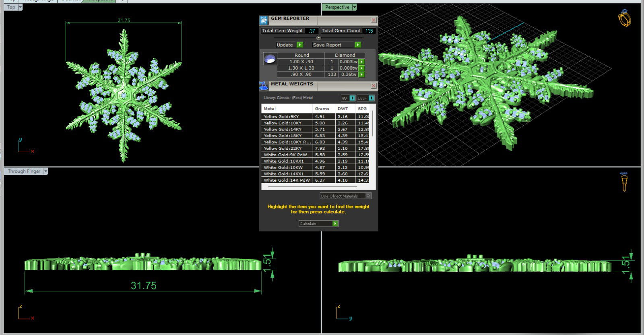The width and height of the screenshot is (644, 335).
Task: Select the Yellow Gold:9KY row
Action: tap(316, 116)
